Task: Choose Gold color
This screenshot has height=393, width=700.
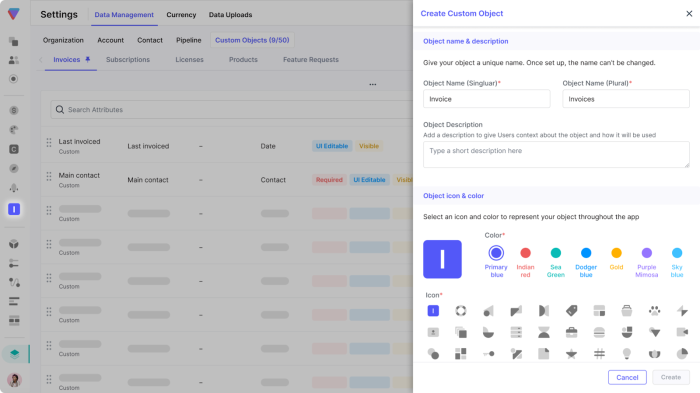Action: (616, 253)
